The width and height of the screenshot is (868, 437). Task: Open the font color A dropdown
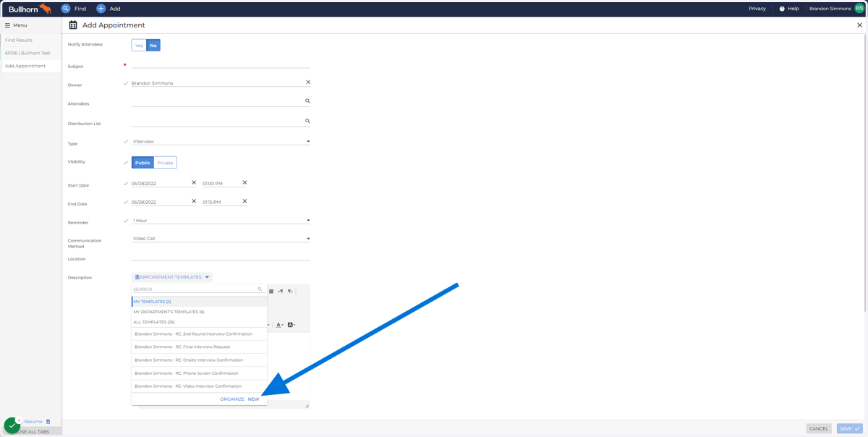point(280,325)
